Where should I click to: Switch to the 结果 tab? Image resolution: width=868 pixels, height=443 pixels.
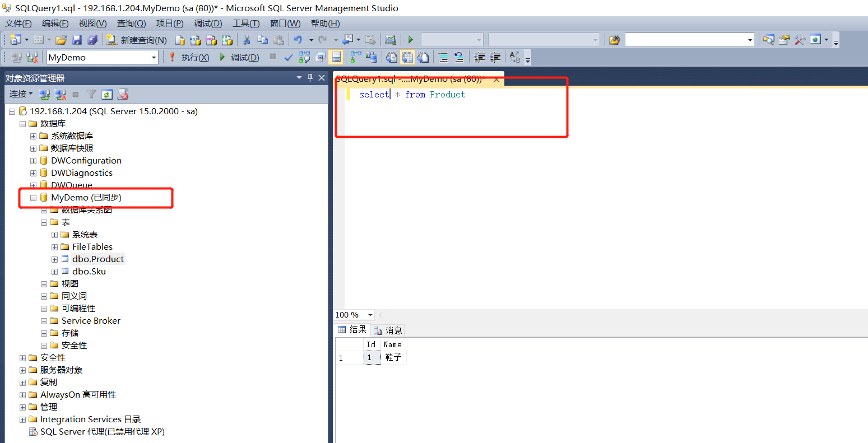pyautogui.click(x=352, y=330)
